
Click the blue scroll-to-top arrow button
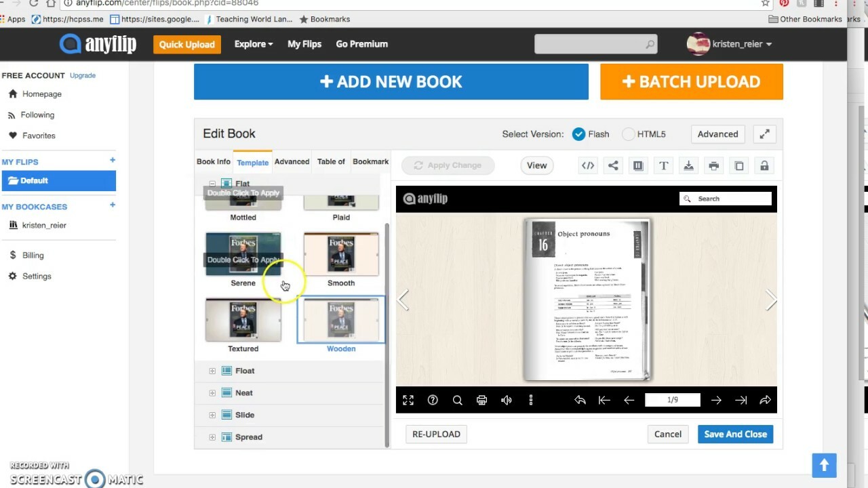pyautogui.click(x=824, y=465)
